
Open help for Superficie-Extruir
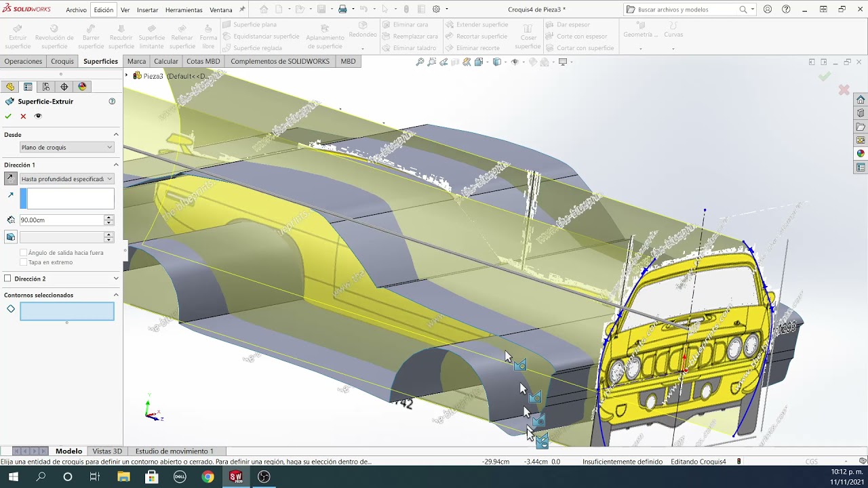pyautogui.click(x=112, y=101)
